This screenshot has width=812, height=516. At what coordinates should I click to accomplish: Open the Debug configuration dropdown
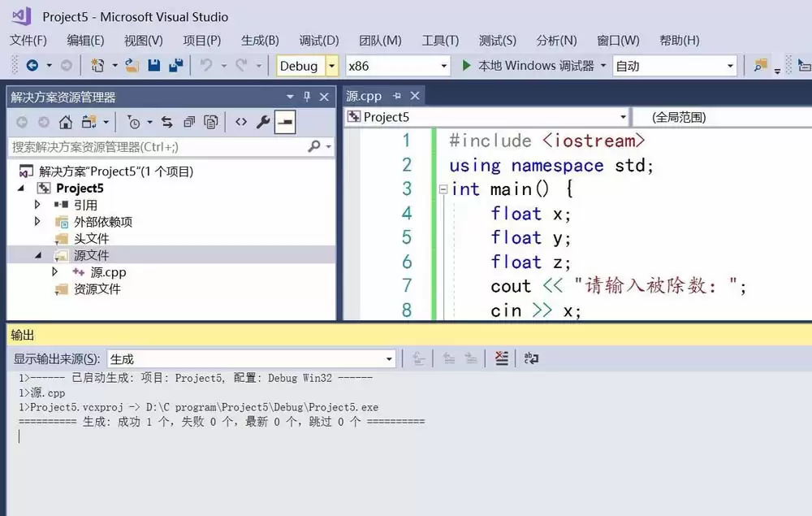(x=331, y=66)
